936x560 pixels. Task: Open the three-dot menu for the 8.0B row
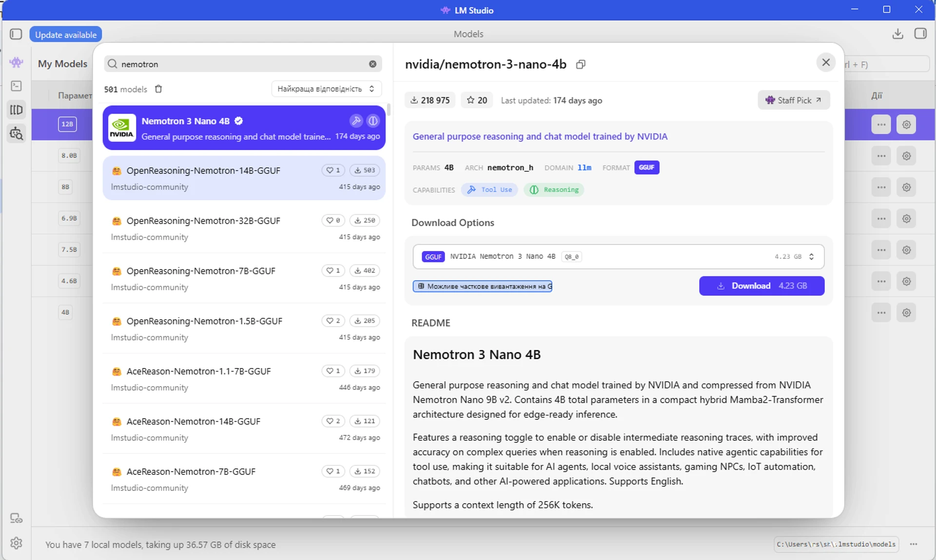coord(881,156)
